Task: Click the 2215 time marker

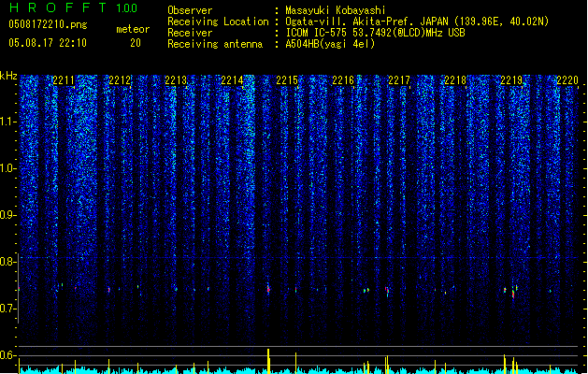Action: click(x=287, y=80)
